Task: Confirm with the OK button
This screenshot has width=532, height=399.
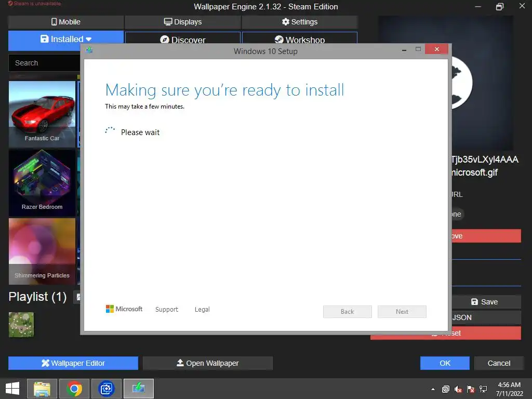Action: click(445, 363)
